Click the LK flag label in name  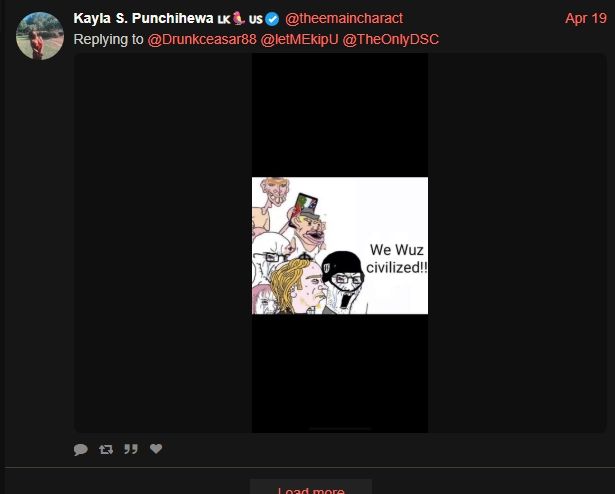point(224,20)
